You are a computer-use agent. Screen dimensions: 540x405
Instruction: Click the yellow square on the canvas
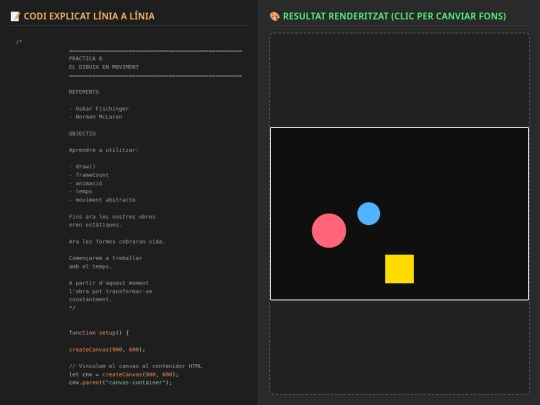pos(399,269)
